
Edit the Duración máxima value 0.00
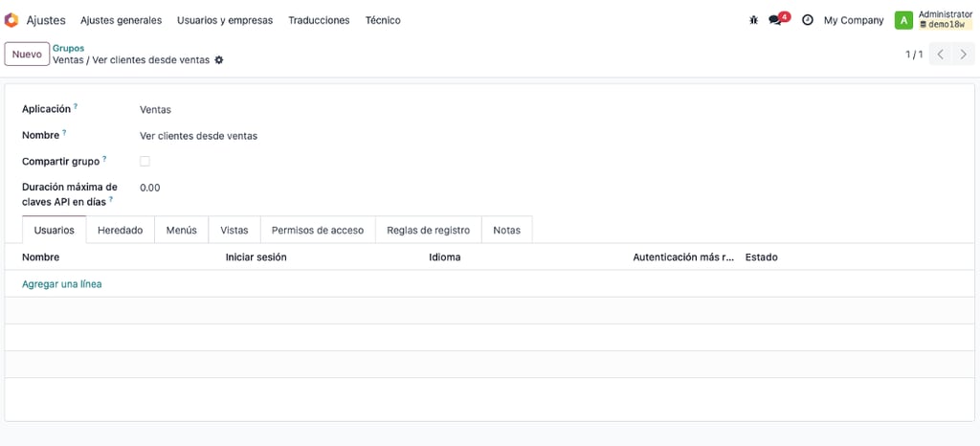pyautogui.click(x=150, y=188)
